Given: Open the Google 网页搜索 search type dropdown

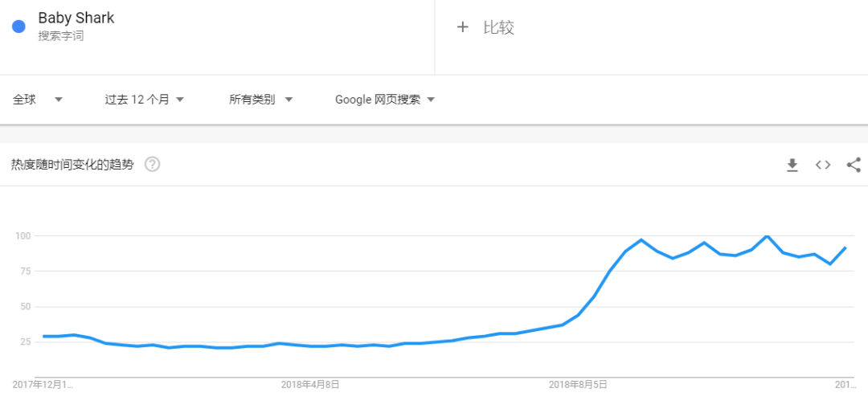Looking at the screenshot, I should [x=385, y=100].
